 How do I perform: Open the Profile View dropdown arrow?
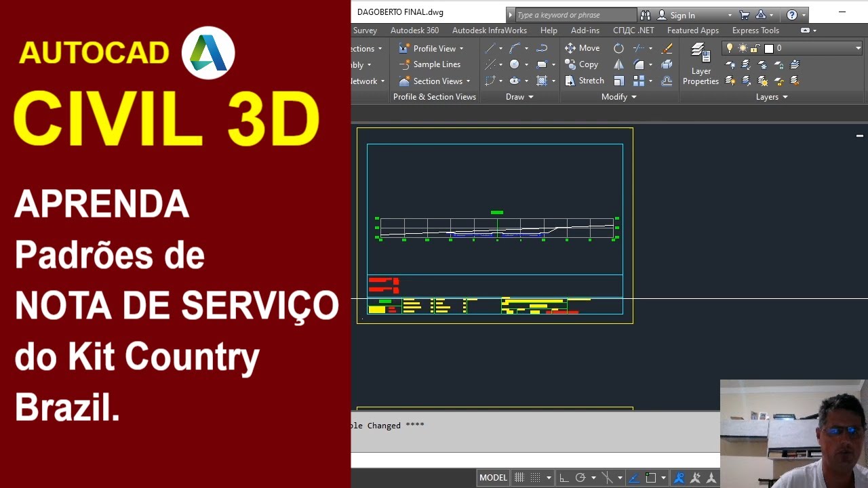click(x=461, y=48)
